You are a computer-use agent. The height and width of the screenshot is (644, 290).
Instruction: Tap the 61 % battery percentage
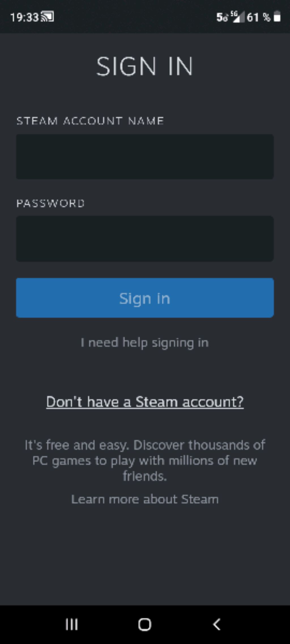258,17
